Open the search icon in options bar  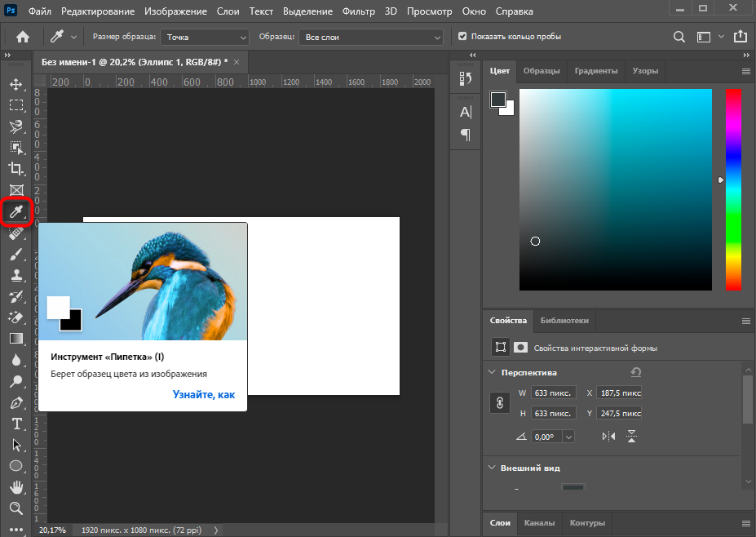point(679,37)
